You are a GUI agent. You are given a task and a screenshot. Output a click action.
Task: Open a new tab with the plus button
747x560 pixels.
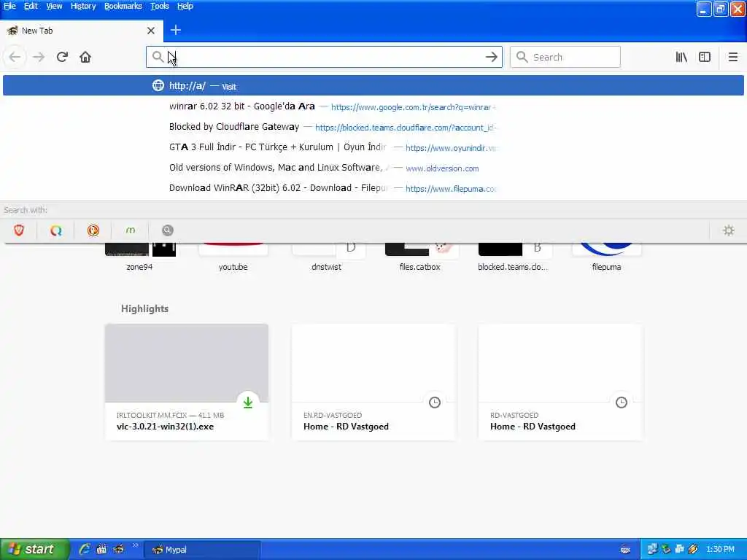pyautogui.click(x=175, y=30)
